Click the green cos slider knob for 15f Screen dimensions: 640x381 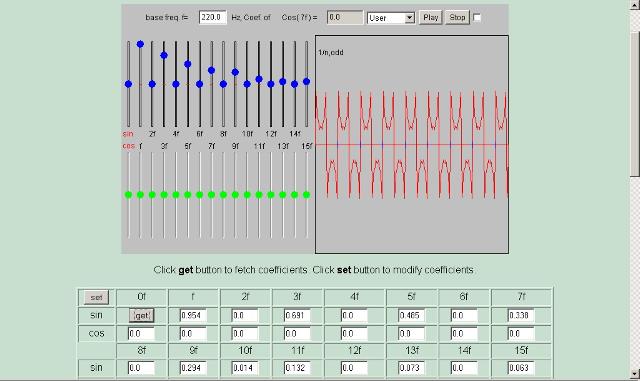tap(307, 195)
